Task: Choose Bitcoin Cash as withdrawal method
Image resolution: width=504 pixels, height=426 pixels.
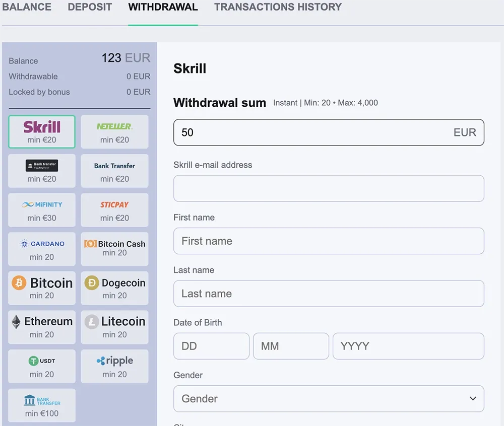Action: click(114, 249)
